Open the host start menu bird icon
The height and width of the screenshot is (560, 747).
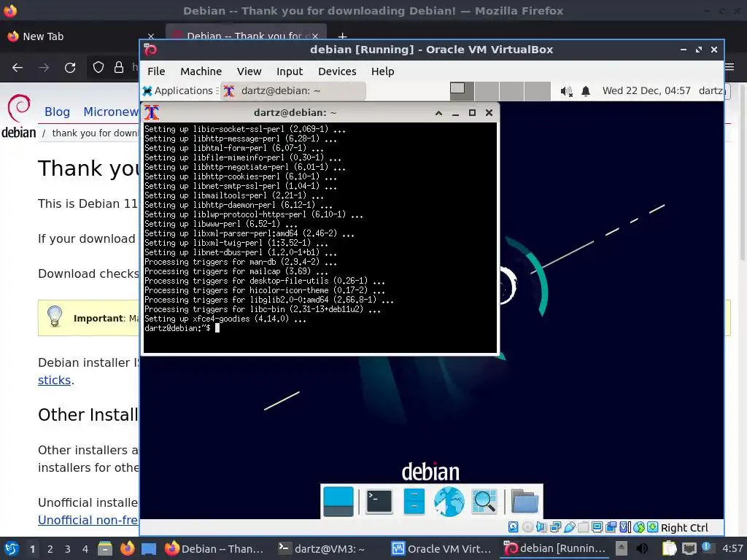click(12, 548)
